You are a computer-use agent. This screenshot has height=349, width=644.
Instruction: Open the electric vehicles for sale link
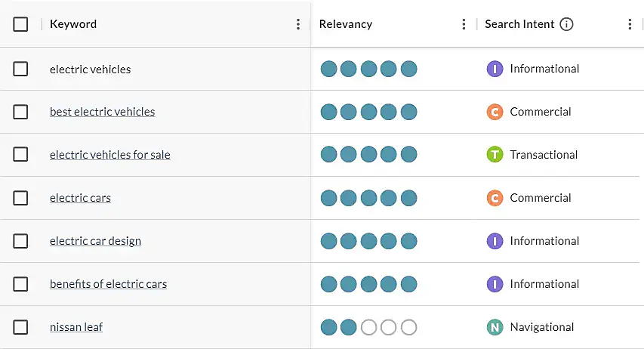110,155
